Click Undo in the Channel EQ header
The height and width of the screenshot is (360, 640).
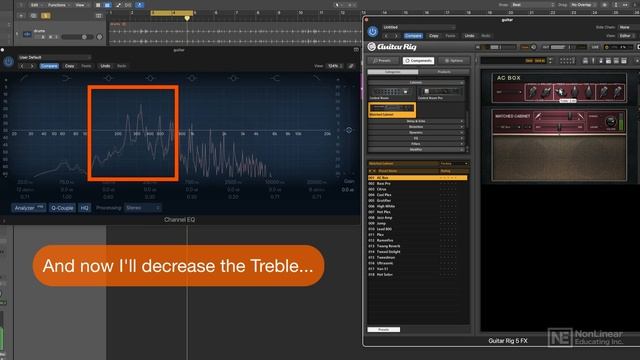coord(105,66)
